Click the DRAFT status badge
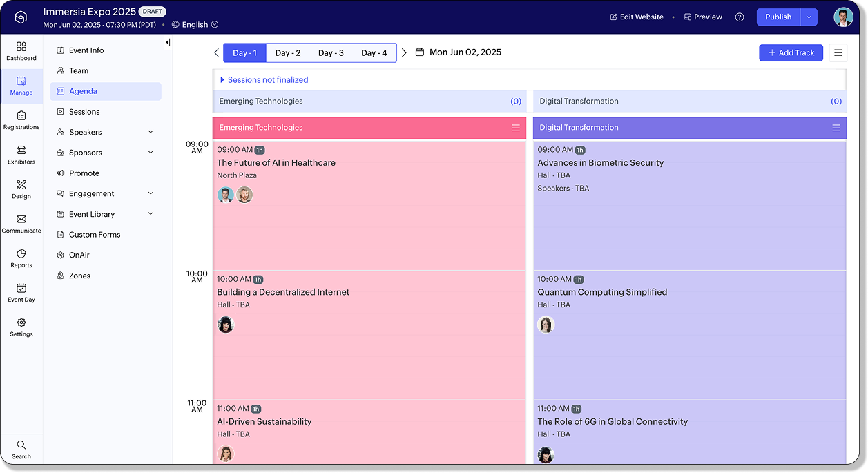This screenshot has width=868, height=473. click(152, 12)
